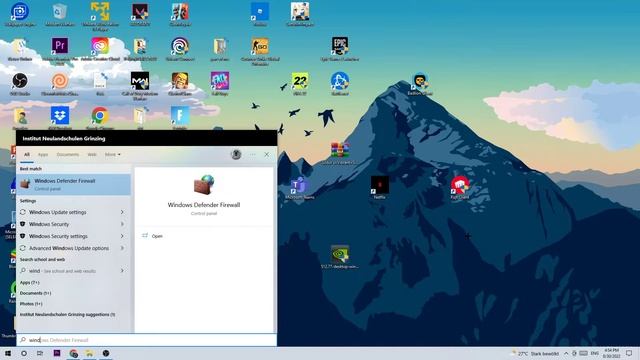Switch to the Web search tab
The width and height of the screenshot is (640, 360).
(x=92, y=155)
